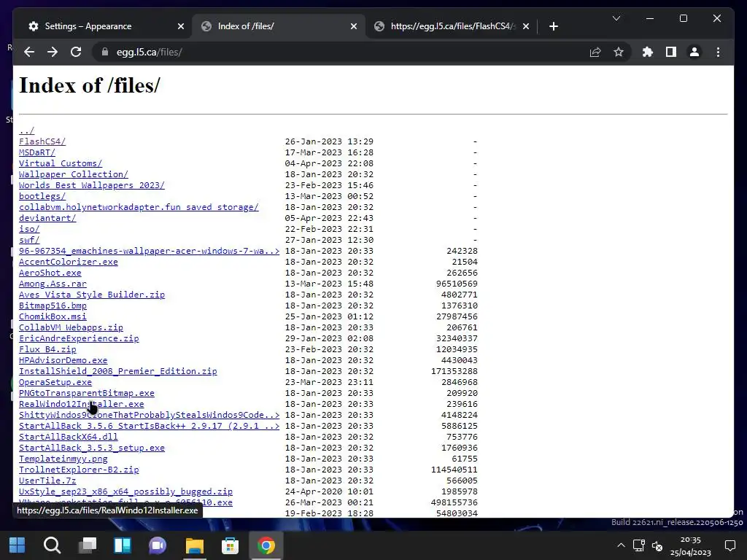Open the FlashCS4/ folder link
Viewport: 747px width, 560px height.
pos(42,141)
